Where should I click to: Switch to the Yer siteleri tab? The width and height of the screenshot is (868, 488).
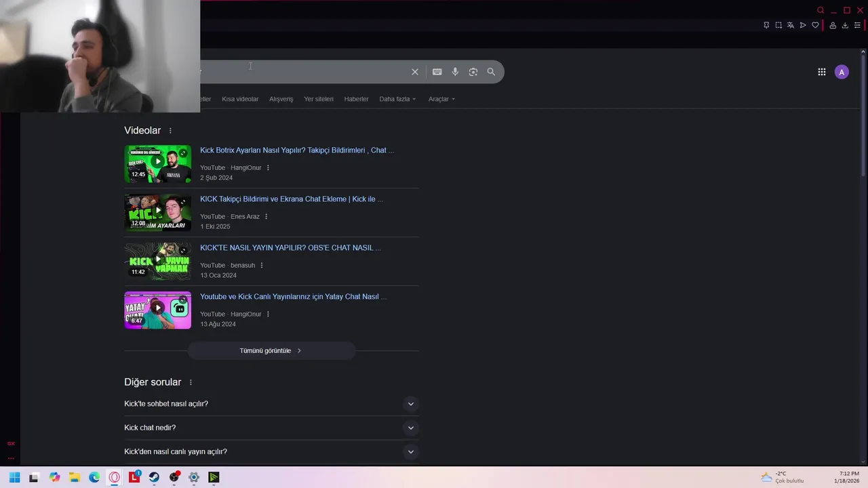click(x=319, y=99)
